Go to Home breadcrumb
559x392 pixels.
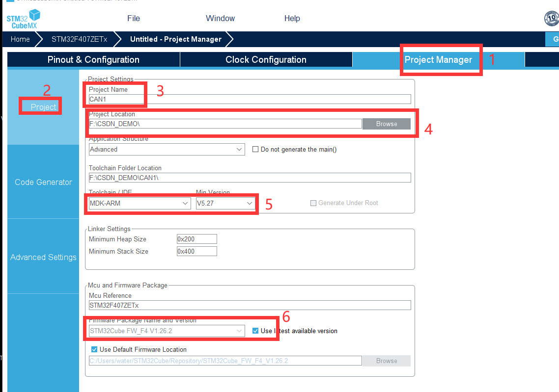pyautogui.click(x=20, y=39)
